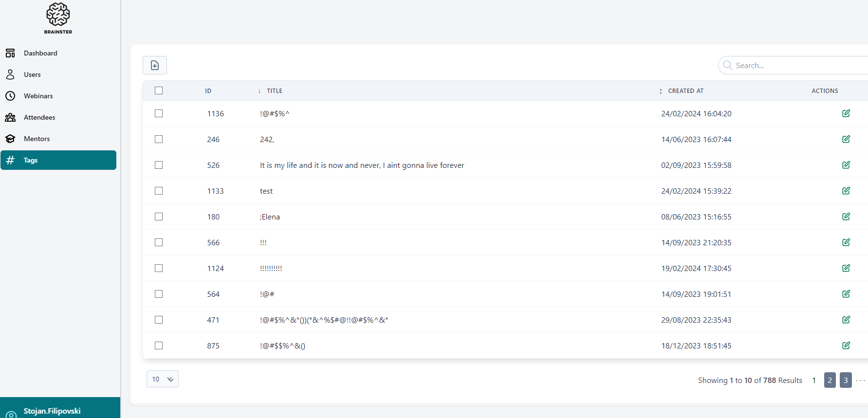Open the Dashboard menu item
Image resolution: width=868 pixels, height=418 pixels.
[40, 53]
